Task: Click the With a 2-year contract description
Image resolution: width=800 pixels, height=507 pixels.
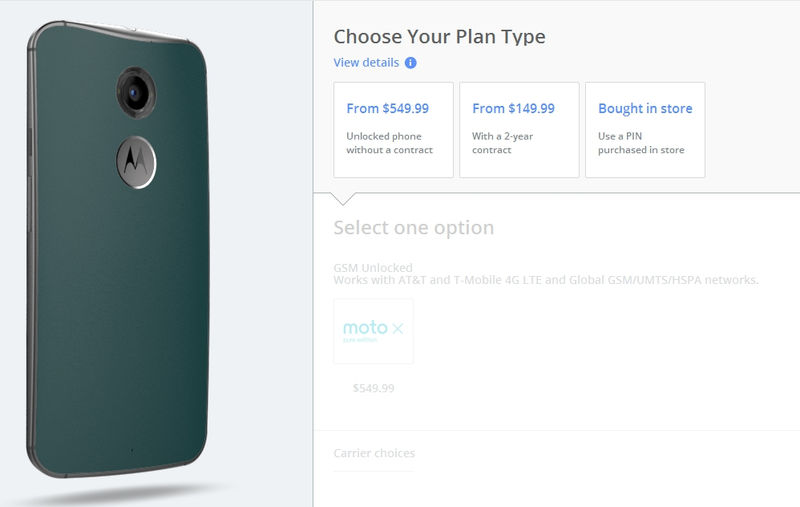Action: coord(503,143)
